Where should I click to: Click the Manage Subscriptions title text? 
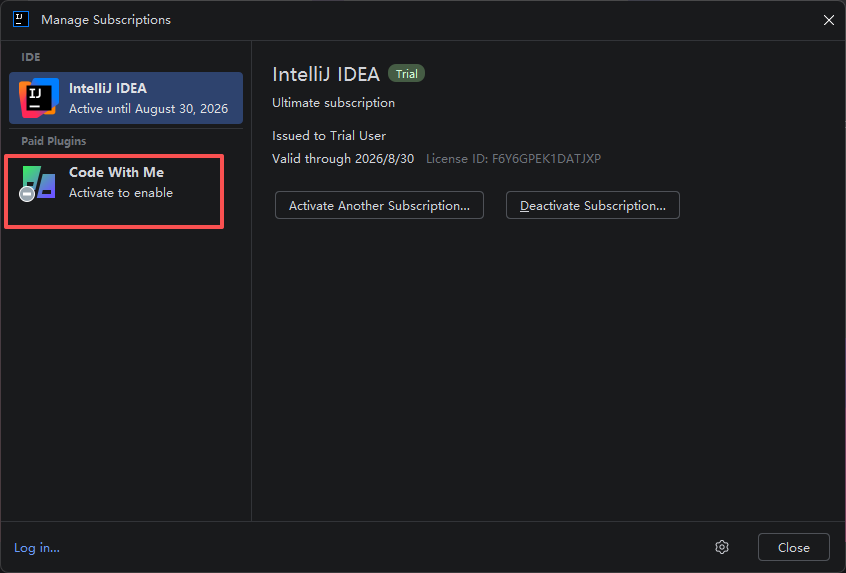click(x=106, y=19)
